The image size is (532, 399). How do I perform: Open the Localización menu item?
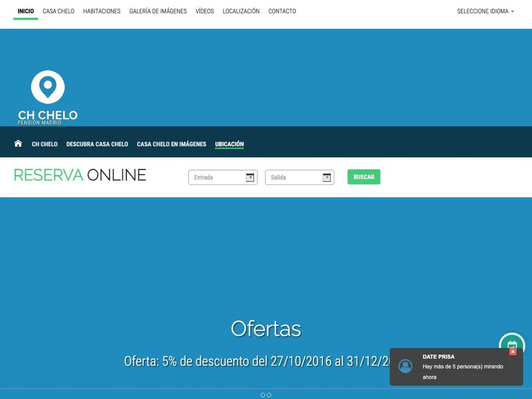[x=241, y=11]
